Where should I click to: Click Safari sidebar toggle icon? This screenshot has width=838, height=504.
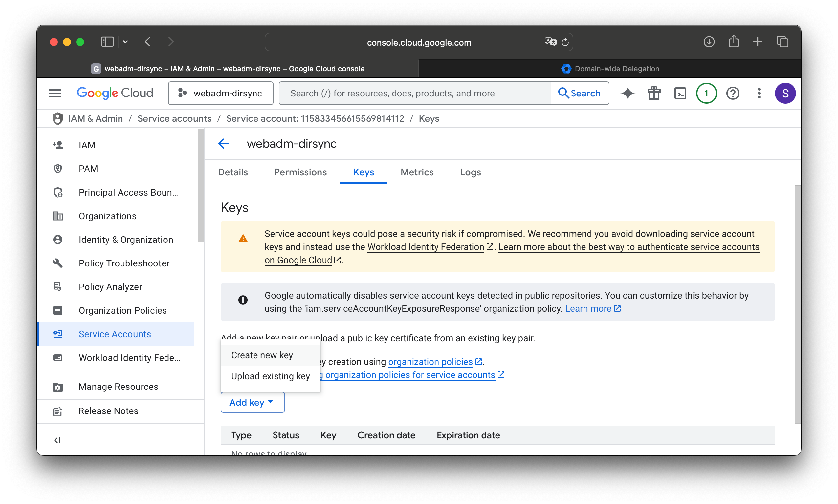pyautogui.click(x=107, y=42)
